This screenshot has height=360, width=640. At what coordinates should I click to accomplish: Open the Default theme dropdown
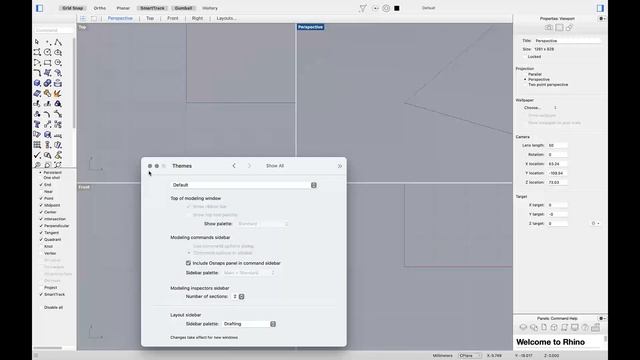244,185
